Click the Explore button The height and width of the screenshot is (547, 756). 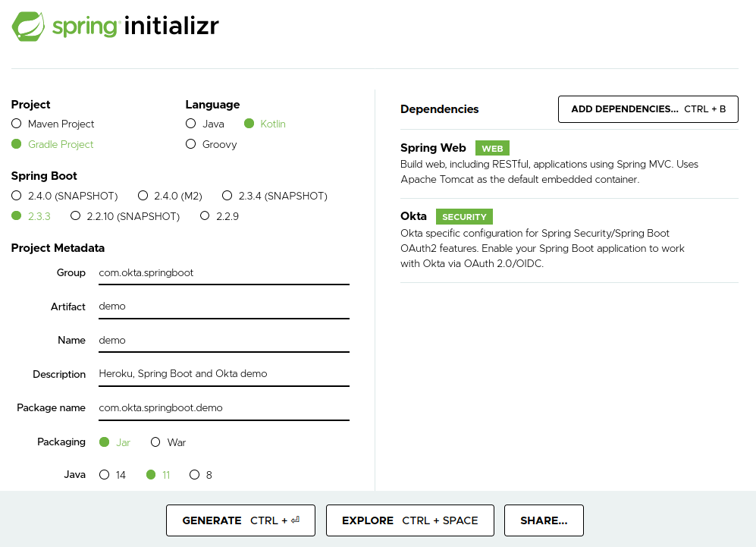pyautogui.click(x=409, y=520)
